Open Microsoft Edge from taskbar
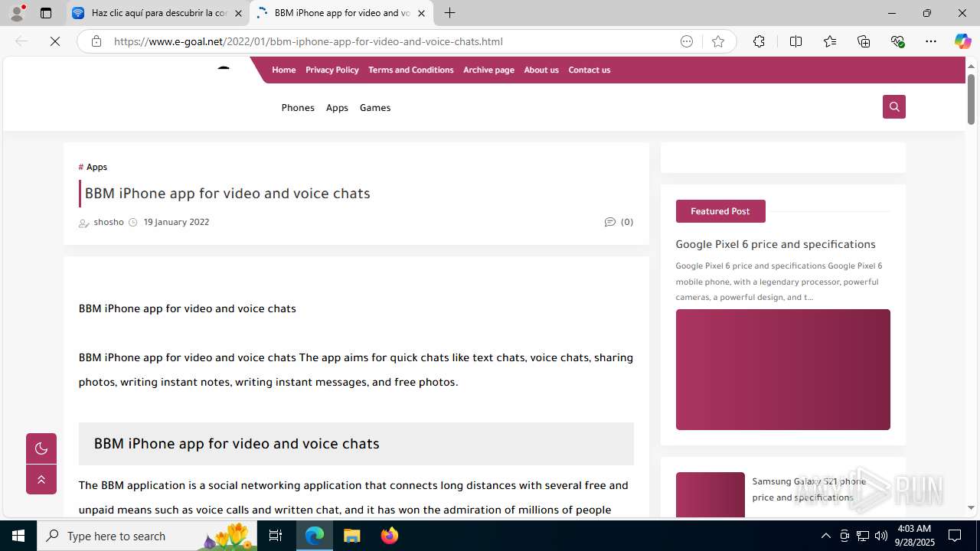 pyautogui.click(x=315, y=536)
